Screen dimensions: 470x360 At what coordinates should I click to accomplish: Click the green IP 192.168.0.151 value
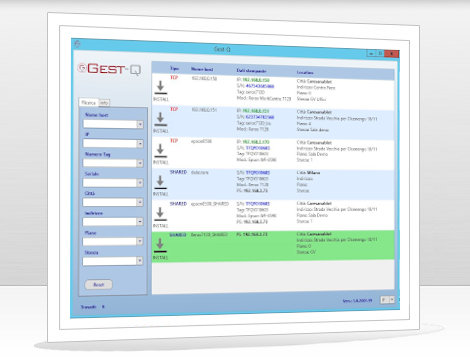point(256,111)
